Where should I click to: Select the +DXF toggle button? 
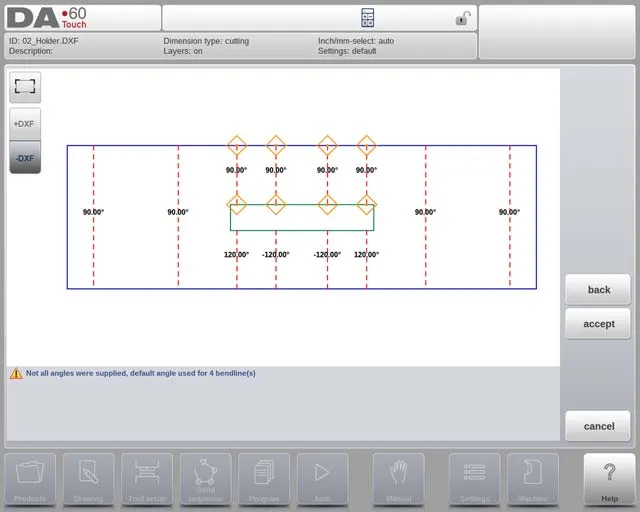(x=25, y=123)
